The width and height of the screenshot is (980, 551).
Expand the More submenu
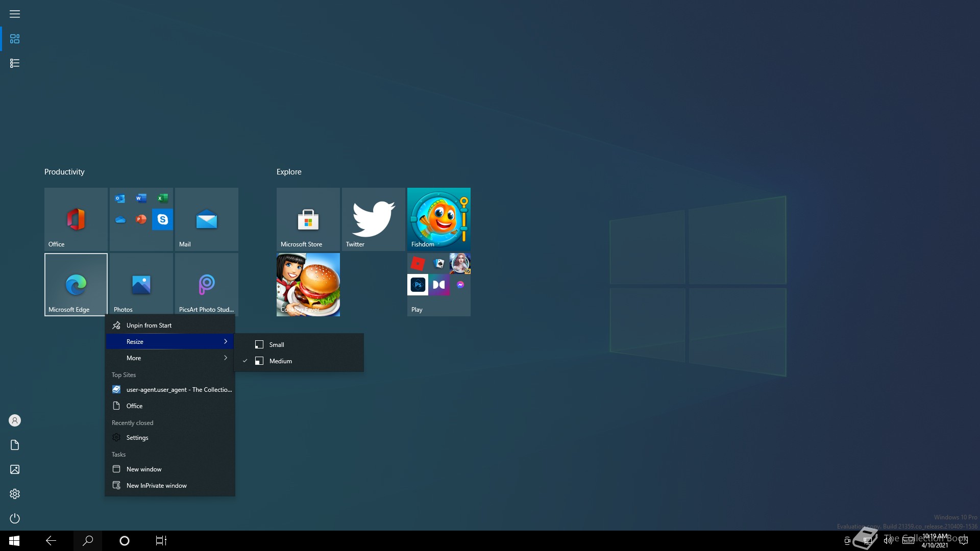(170, 358)
